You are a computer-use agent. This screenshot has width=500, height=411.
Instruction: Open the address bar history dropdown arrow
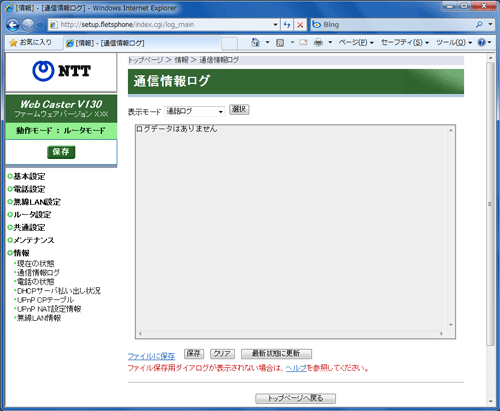(x=275, y=25)
